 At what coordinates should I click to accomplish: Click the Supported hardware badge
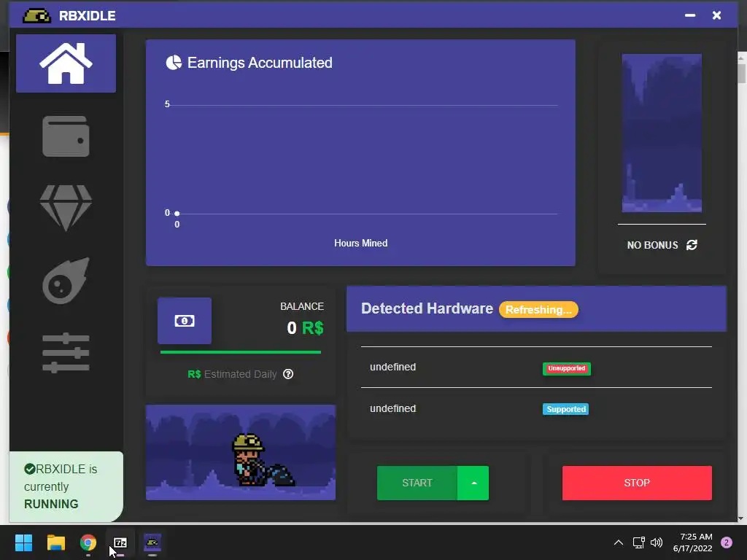565,409
